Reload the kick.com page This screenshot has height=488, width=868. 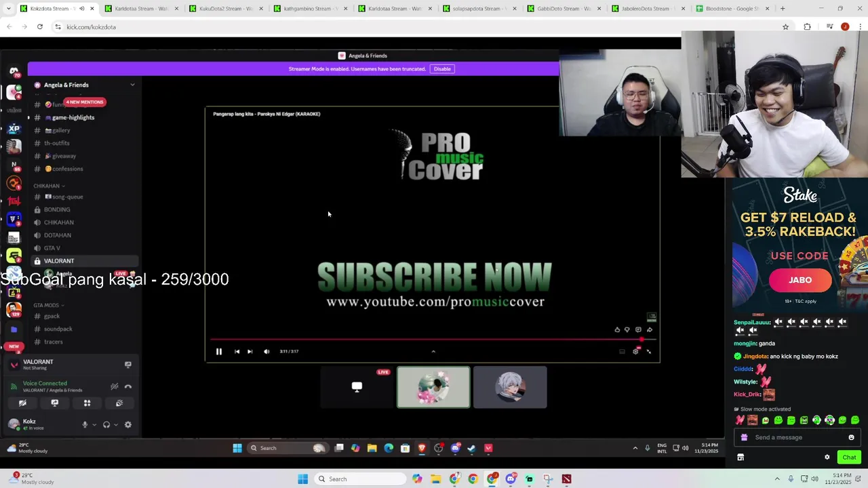[x=40, y=26]
